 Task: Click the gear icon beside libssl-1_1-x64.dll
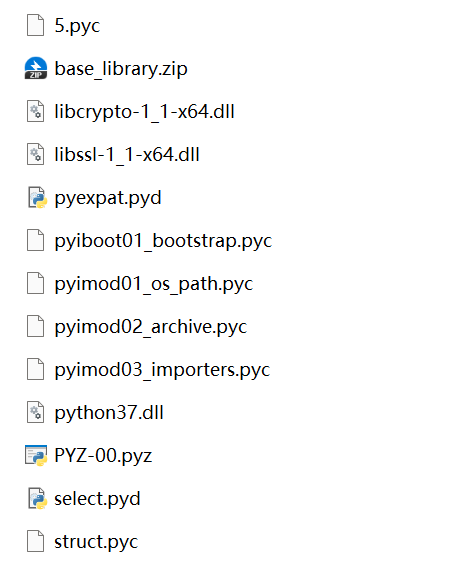point(35,154)
